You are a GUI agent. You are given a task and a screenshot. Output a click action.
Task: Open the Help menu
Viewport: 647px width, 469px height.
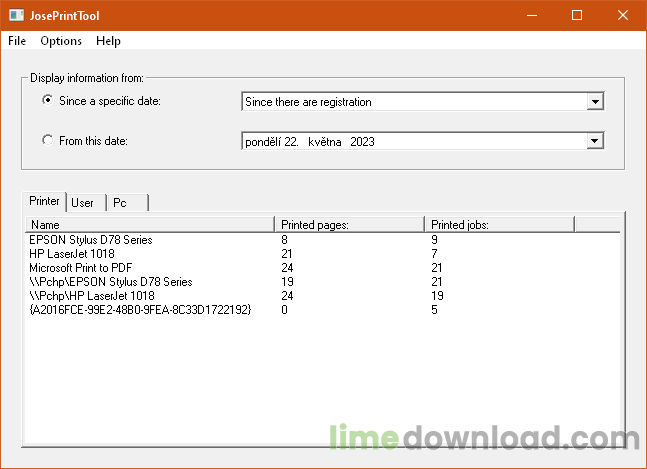pos(108,41)
